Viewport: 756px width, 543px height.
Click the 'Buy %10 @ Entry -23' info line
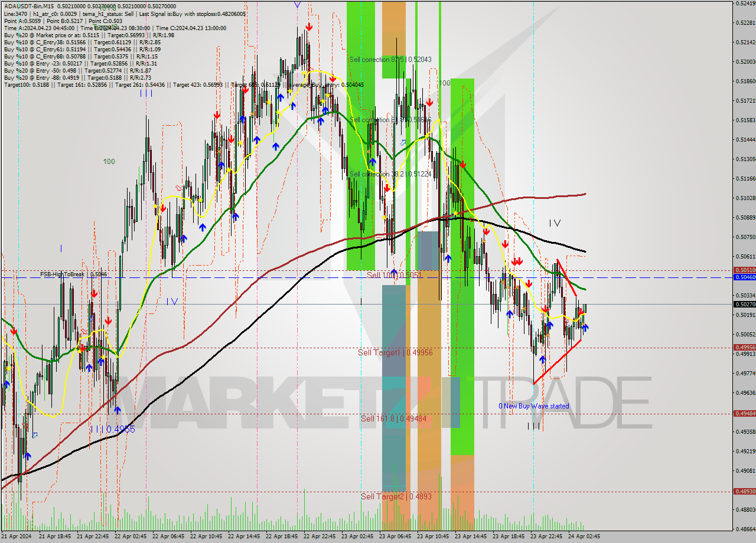click(80, 64)
